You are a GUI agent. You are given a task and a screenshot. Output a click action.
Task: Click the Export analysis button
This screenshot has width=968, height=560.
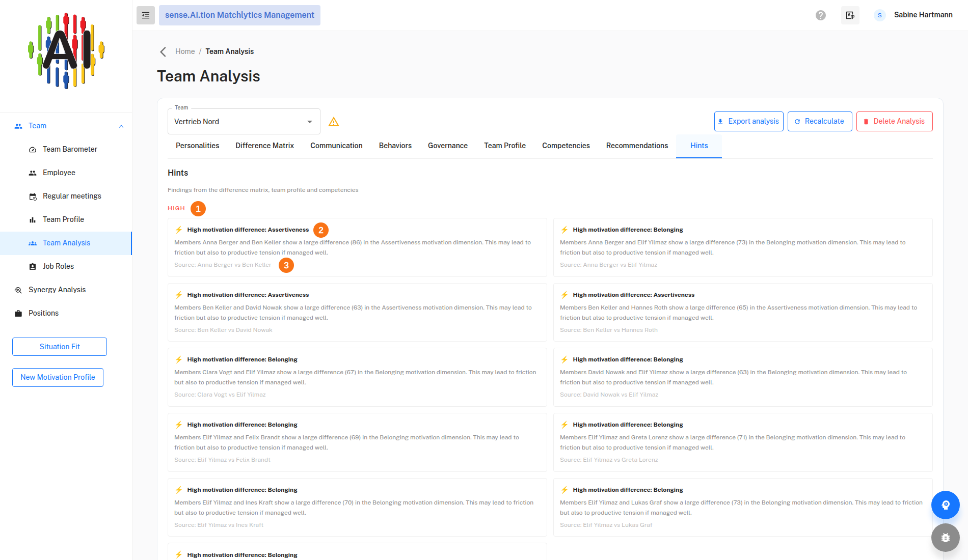click(749, 121)
